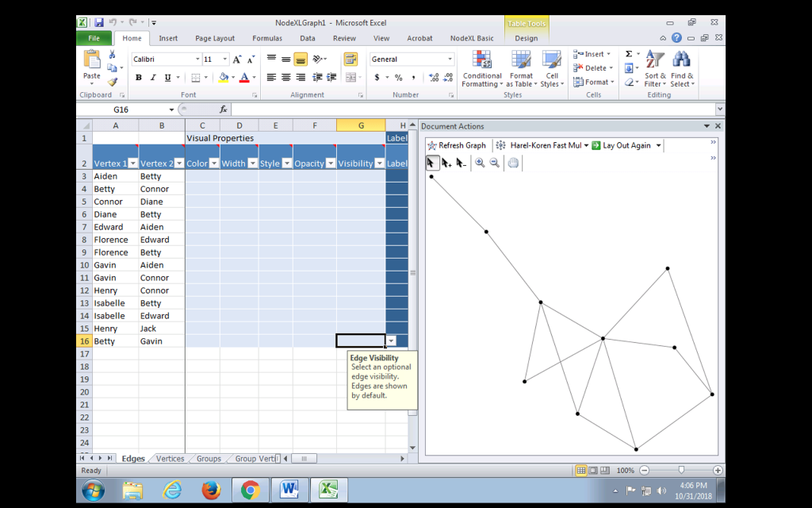Click Refresh Graph button

[457, 145]
